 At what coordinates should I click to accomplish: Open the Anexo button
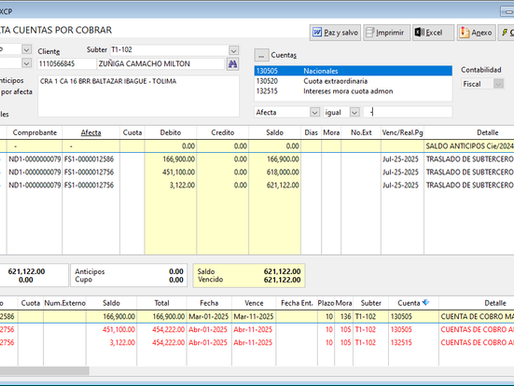pyautogui.click(x=476, y=32)
